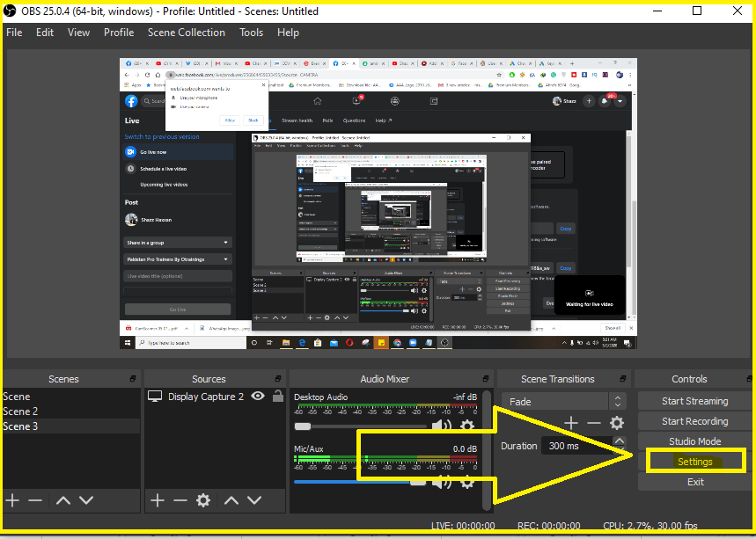
Task: Click the Audio Mixer vertical scrollbar
Action: (x=487, y=450)
